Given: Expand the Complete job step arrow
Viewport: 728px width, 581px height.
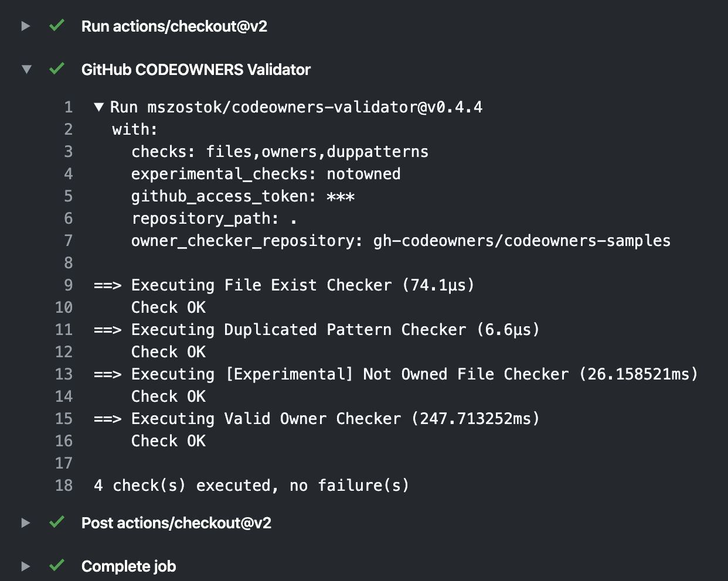Looking at the screenshot, I should tap(25, 566).
